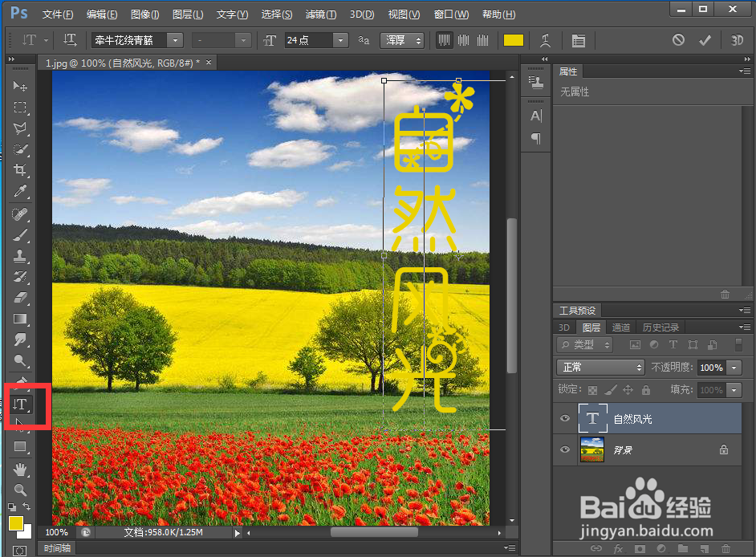Screen dimensions: 756x557
Task: Swap foreground and background colors
Action: [26, 506]
